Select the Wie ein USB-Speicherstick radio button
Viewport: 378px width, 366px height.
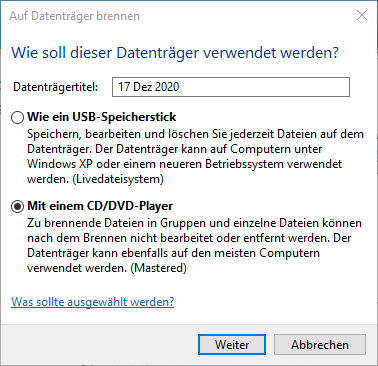(17, 117)
